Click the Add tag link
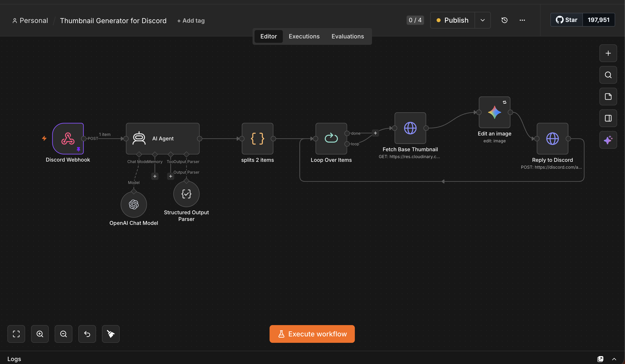The width and height of the screenshot is (625, 364). point(191,20)
